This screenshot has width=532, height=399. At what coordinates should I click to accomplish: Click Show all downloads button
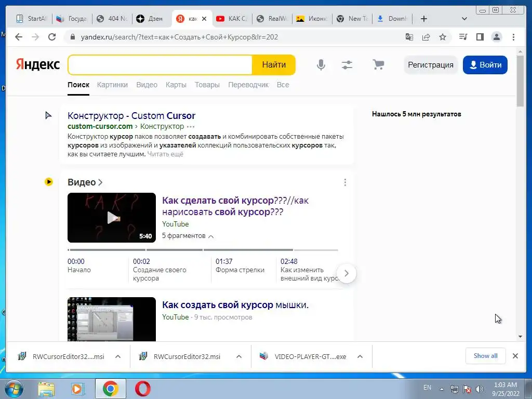[x=486, y=356]
